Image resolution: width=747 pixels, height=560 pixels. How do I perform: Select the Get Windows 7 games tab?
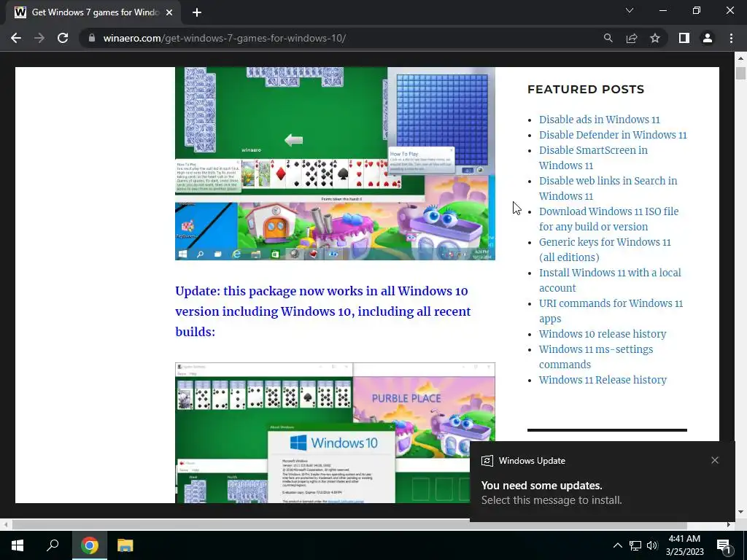click(x=94, y=12)
